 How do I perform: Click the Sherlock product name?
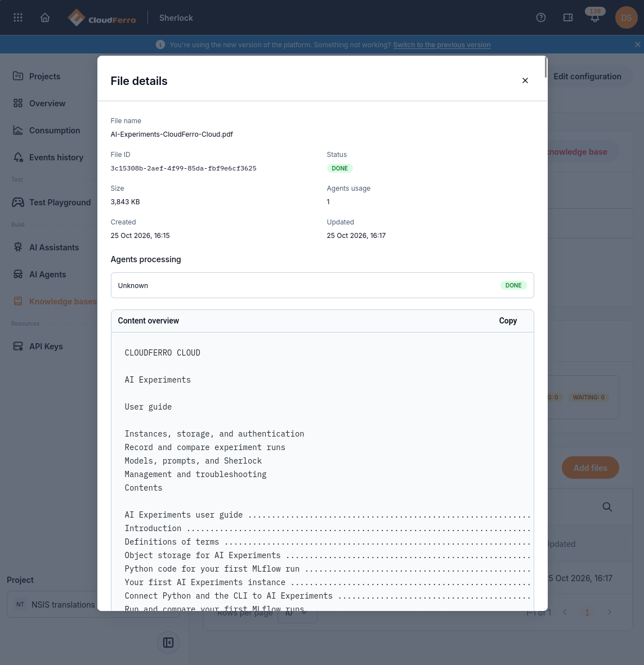(176, 18)
